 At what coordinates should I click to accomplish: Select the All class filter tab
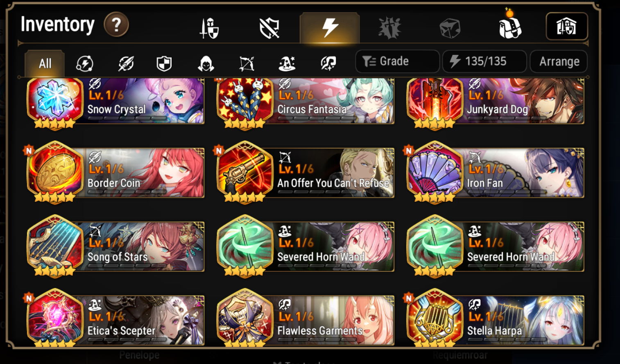click(x=45, y=63)
